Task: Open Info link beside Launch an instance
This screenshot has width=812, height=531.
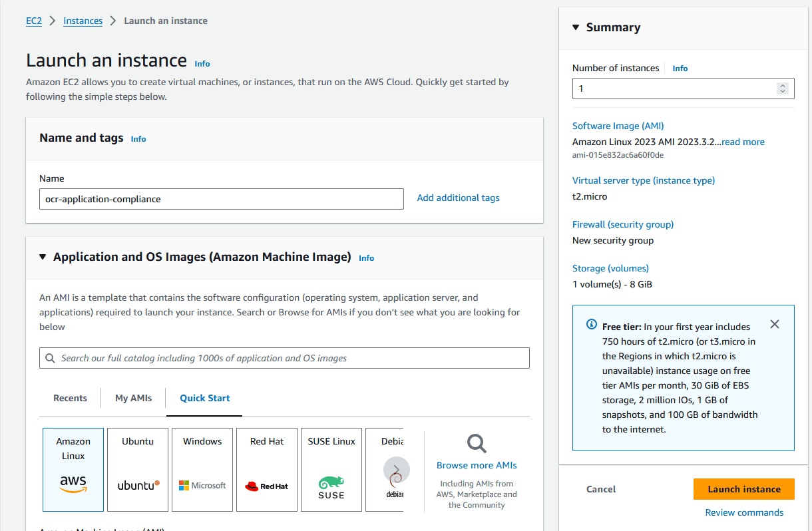Action: (x=202, y=64)
